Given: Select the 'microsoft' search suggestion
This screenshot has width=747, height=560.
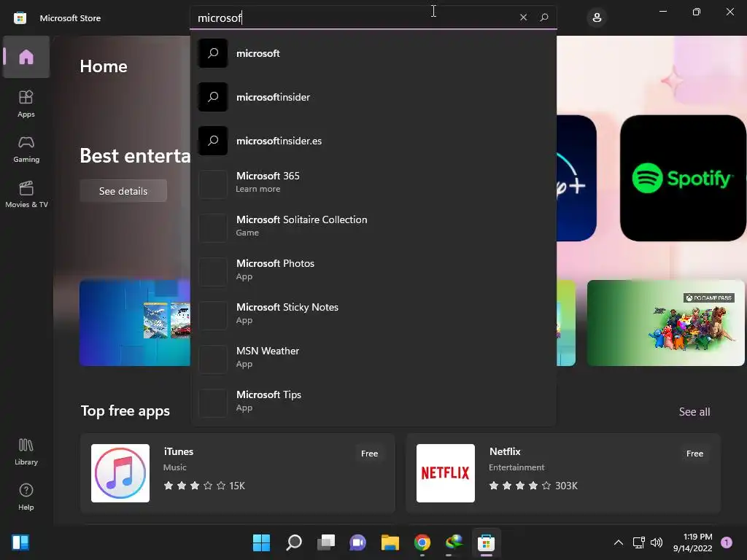Looking at the screenshot, I should pos(373,53).
